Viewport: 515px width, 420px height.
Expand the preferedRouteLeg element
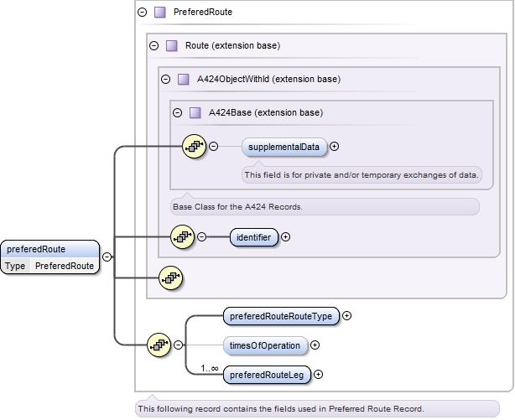318,374
